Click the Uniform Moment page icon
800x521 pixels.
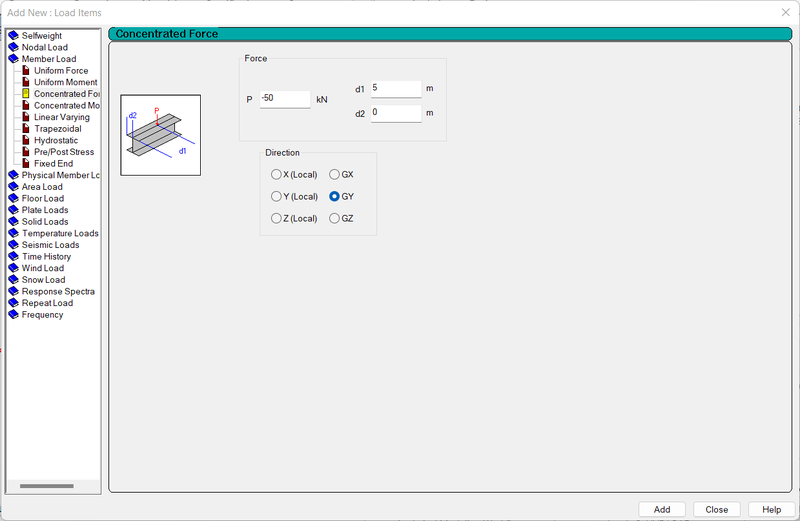coord(26,82)
